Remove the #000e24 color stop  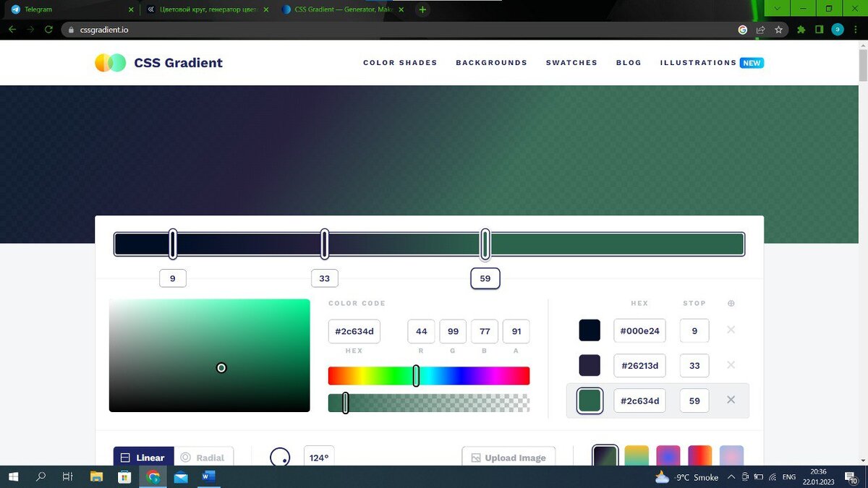[x=731, y=330]
